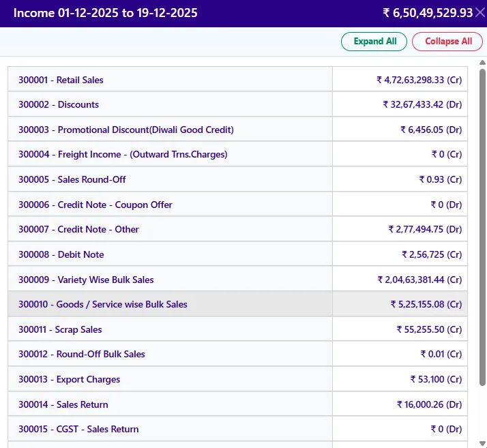Image resolution: width=487 pixels, height=448 pixels.
Task: Select 300010 - Goods / Service wise Bulk Sales
Action: click(237, 304)
